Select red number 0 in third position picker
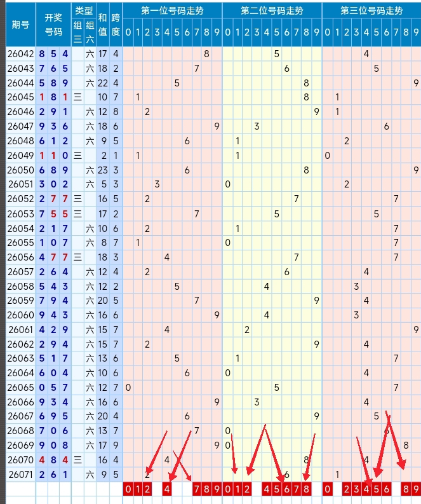Image resolution: width=421 pixels, height=504 pixels. pos(327,489)
